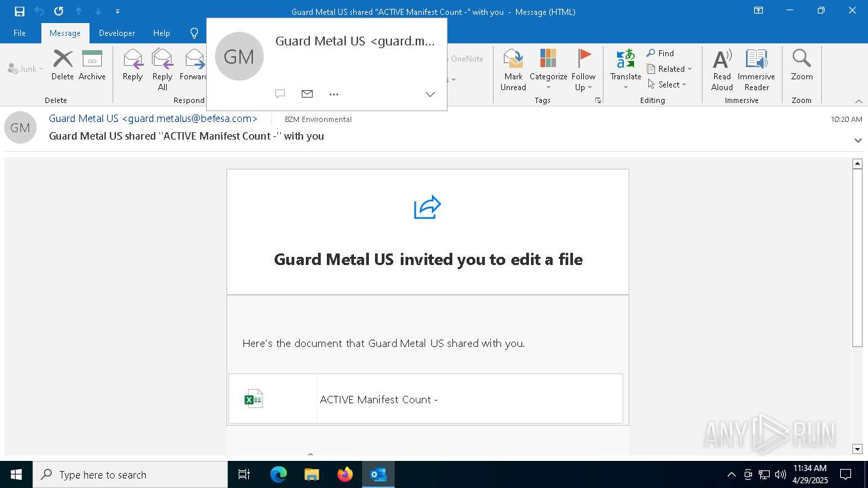Delete the message with Delete button

coord(62,65)
